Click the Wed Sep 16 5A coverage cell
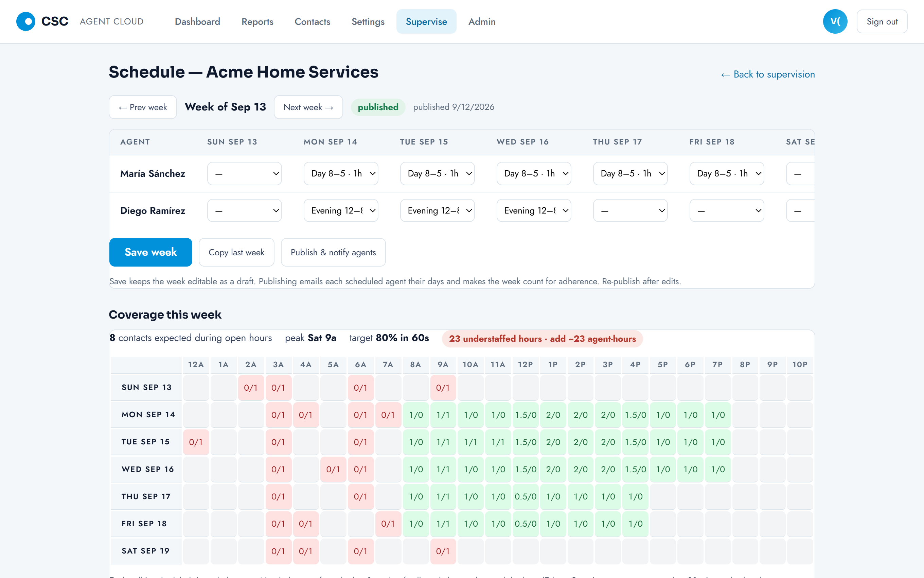This screenshot has width=924, height=578. coord(333,470)
